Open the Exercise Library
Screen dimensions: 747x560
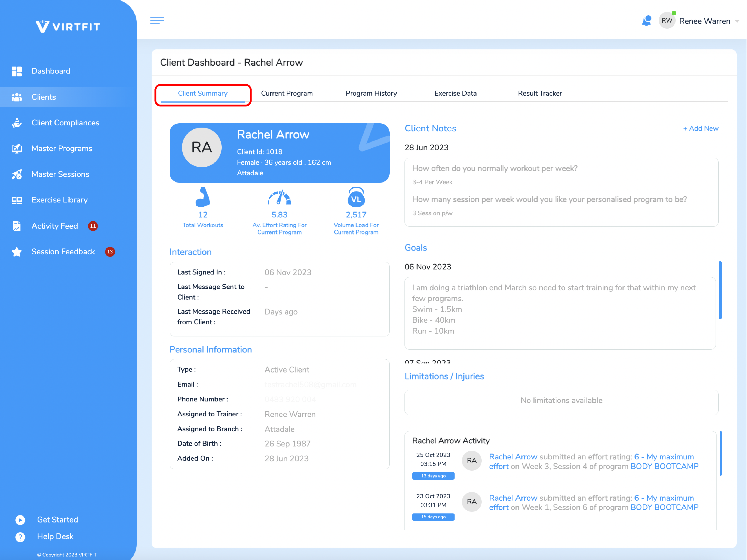click(x=60, y=200)
